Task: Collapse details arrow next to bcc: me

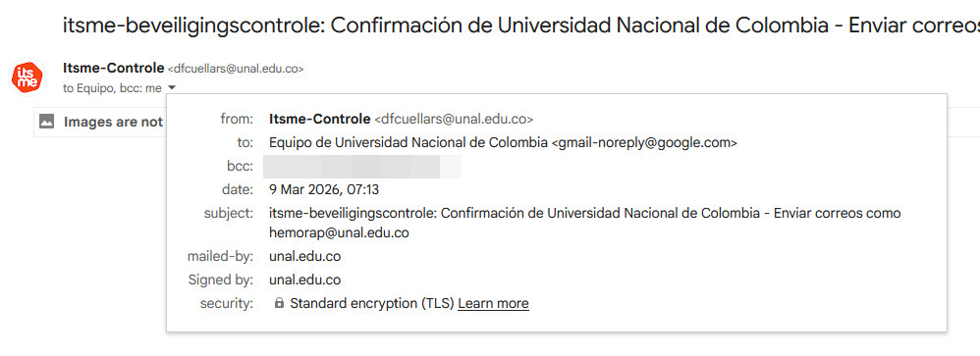Action: (x=172, y=88)
